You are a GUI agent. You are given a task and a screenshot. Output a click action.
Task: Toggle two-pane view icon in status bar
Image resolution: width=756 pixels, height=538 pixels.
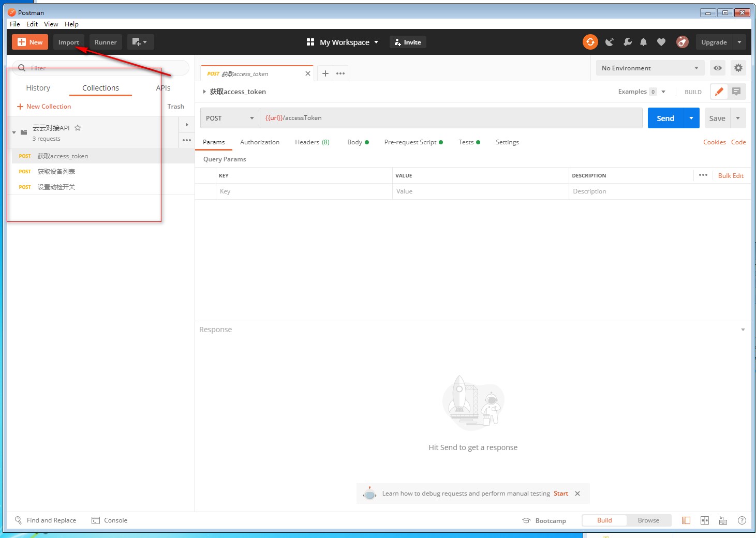(705, 520)
